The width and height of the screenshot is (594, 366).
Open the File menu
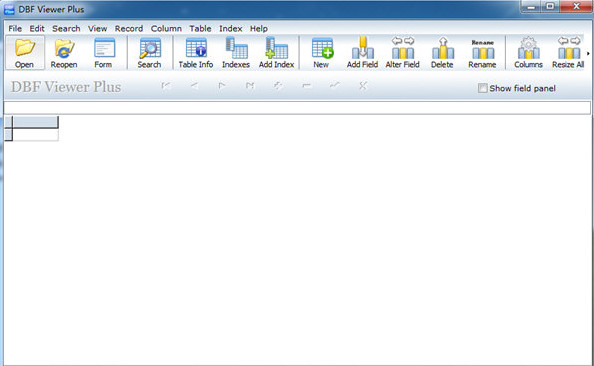click(x=15, y=28)
